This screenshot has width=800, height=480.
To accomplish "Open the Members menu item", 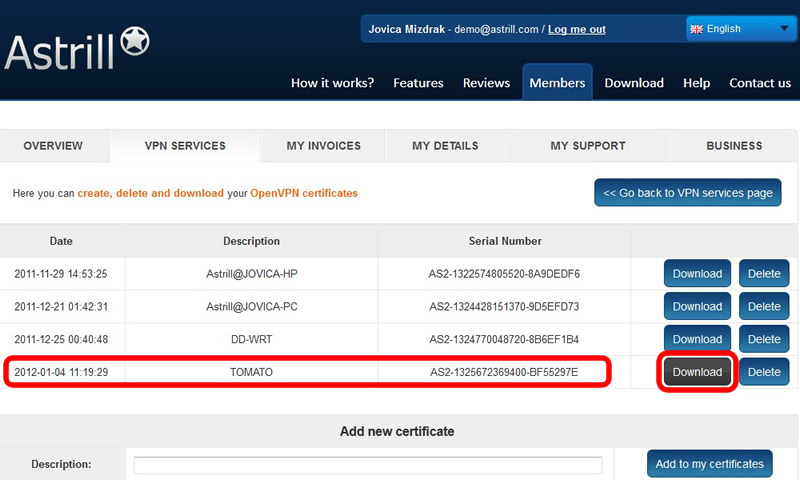I will (557, 82).
